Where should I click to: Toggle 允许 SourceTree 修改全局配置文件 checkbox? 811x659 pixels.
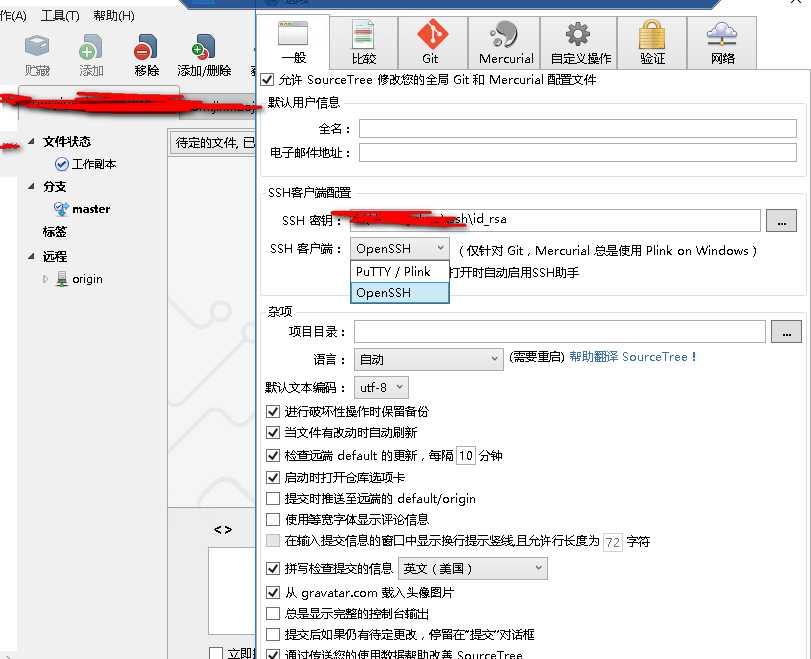(267, 80)
